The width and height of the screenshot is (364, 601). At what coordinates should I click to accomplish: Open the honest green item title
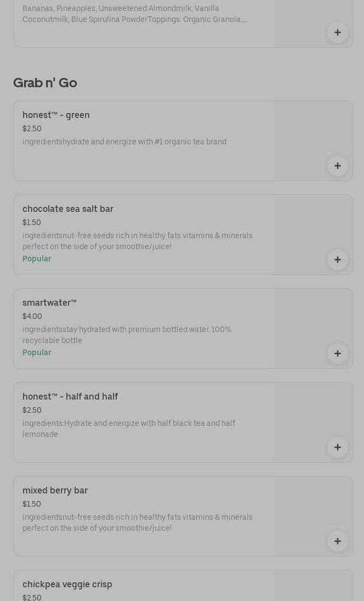56,115
